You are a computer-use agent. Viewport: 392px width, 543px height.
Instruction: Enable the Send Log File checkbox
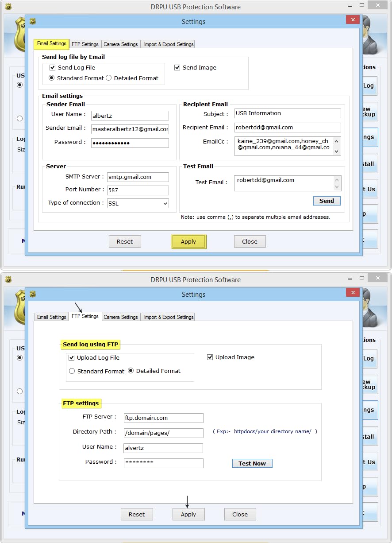coord(53,68)
